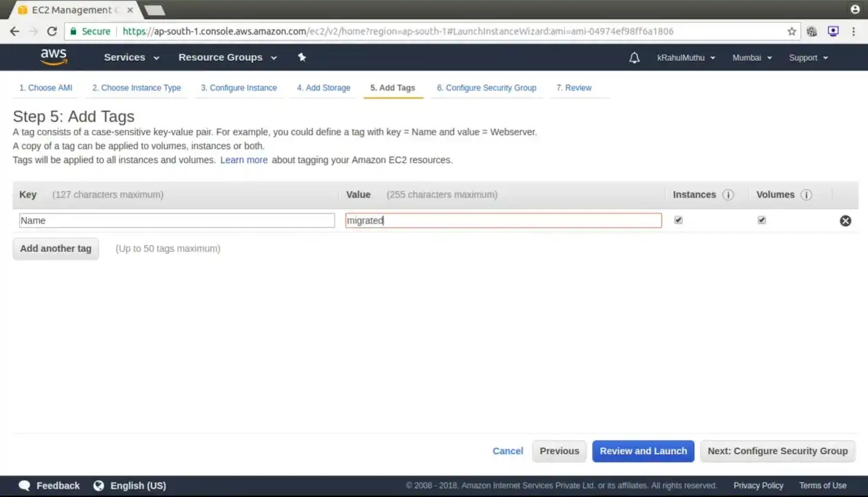Bookmark this page with star icon
Viewport: 868px width, 497px height.
coord(791,31)
